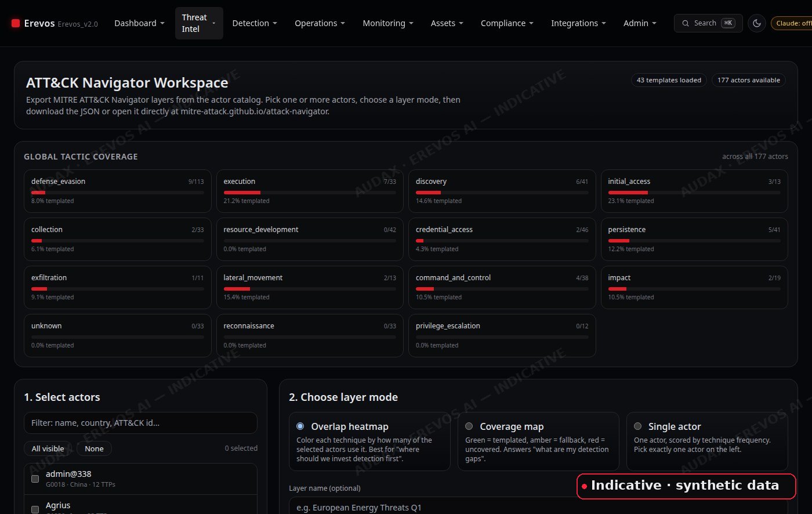Select the Coverage map radio button
The height and width of the screenshot is (514, 812).
469,426
